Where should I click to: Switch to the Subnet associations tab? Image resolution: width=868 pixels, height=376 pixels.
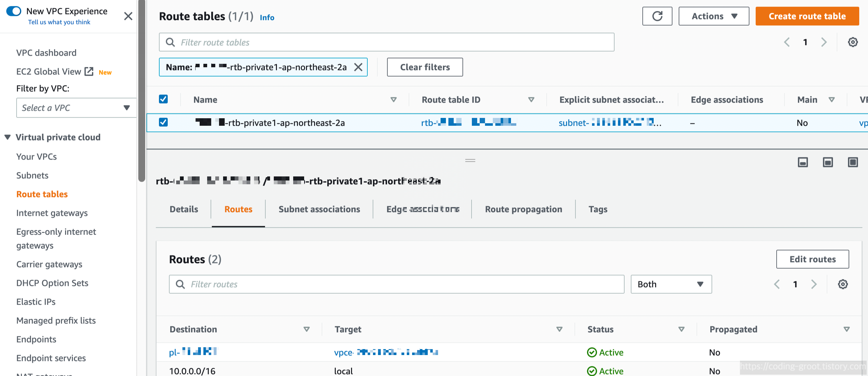319,209
